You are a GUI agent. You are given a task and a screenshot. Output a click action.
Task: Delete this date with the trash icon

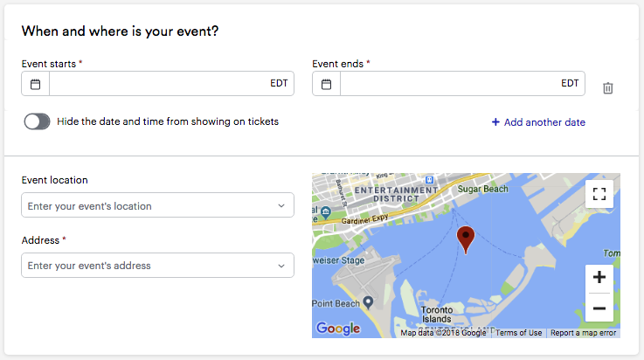tap(608, 88)
